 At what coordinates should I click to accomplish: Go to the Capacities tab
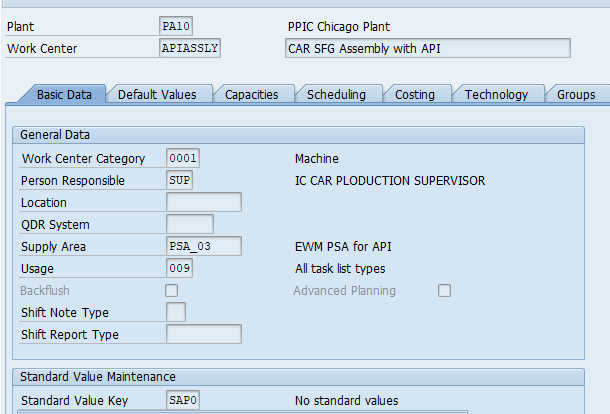pyautogui.click(x=251, y=94)
